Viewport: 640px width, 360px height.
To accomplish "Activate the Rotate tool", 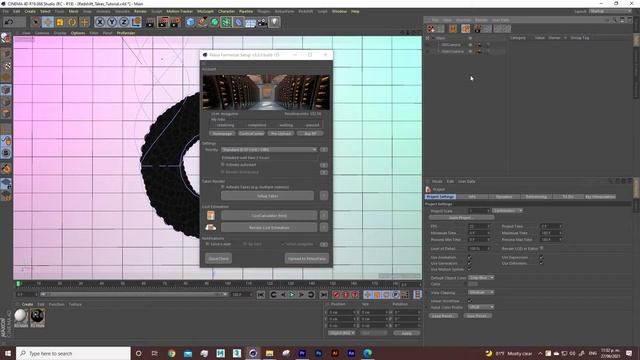I will point(72,22).
